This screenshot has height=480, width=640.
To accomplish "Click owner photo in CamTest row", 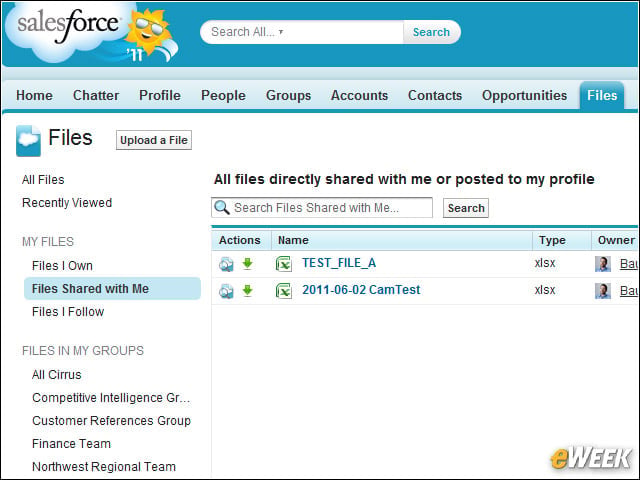I will pyautogui.click(x=603, y=291).
